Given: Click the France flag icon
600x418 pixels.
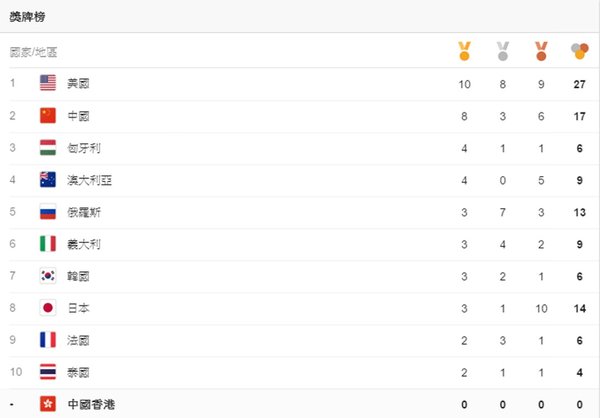Looking at the screenshot, I should [48, 340].
